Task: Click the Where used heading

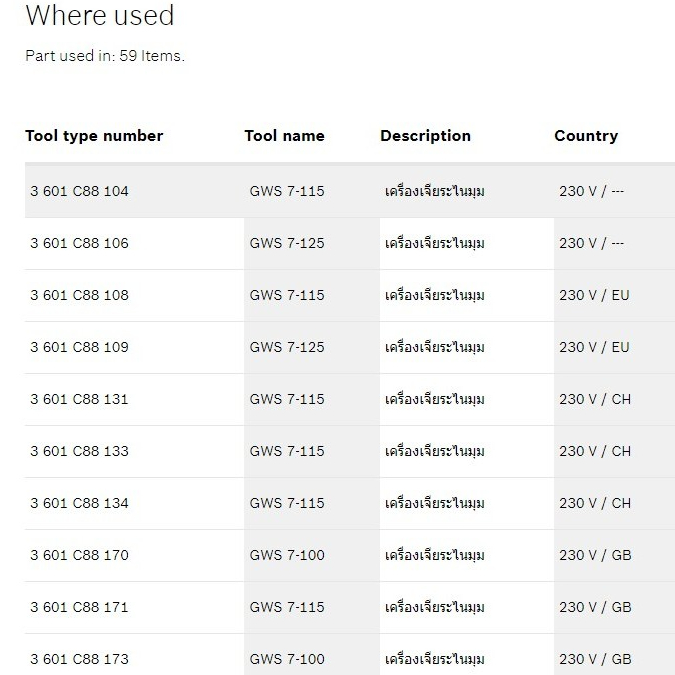Action: (100, 15)
